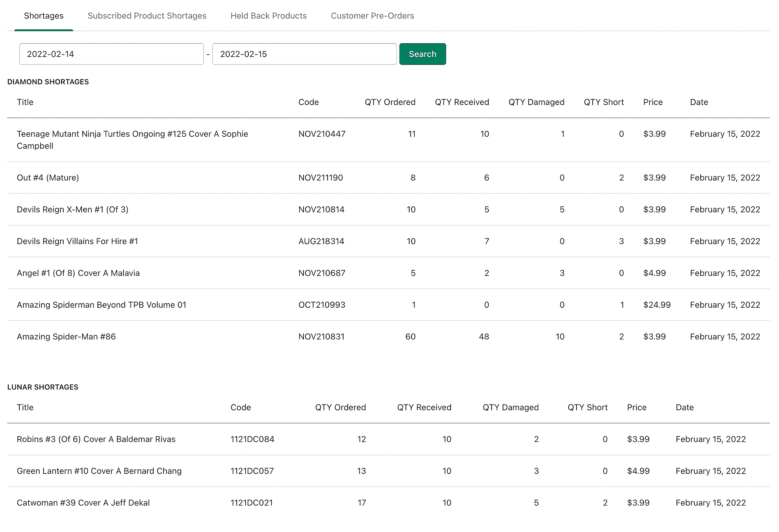Screen dimensions: 779x532
Task: Click the Lunar table QTY Damaged column header
Action: point(511,408)
